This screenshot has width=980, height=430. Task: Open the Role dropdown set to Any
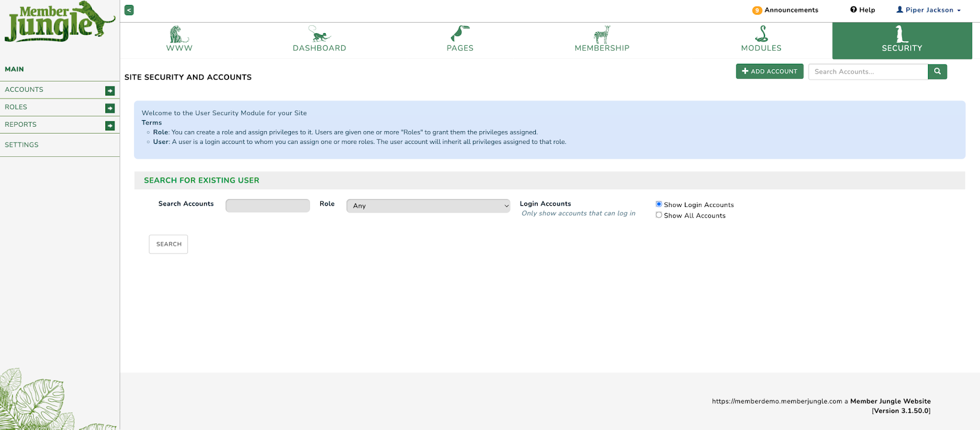coord(428,206)
